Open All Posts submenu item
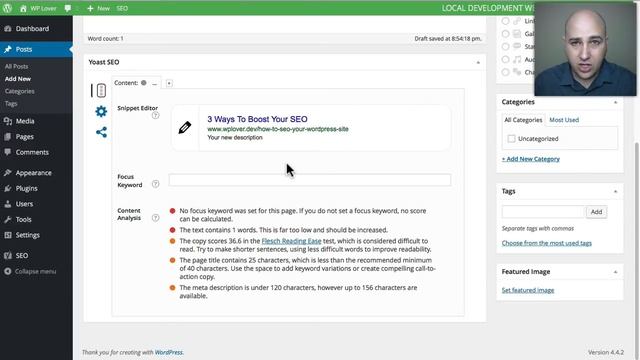This screenshot has height=360, width=640. tap(16, 66)
